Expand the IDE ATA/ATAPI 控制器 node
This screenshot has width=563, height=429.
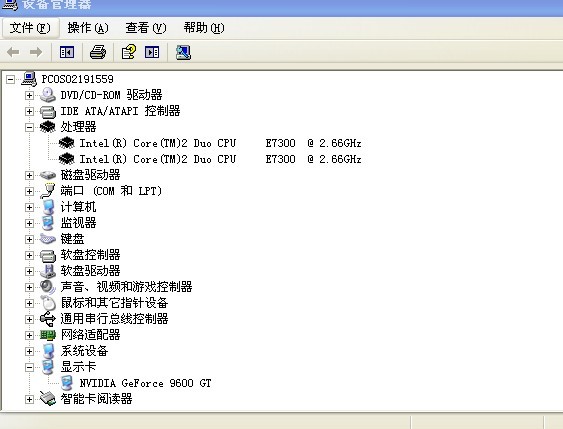point(29,111)
